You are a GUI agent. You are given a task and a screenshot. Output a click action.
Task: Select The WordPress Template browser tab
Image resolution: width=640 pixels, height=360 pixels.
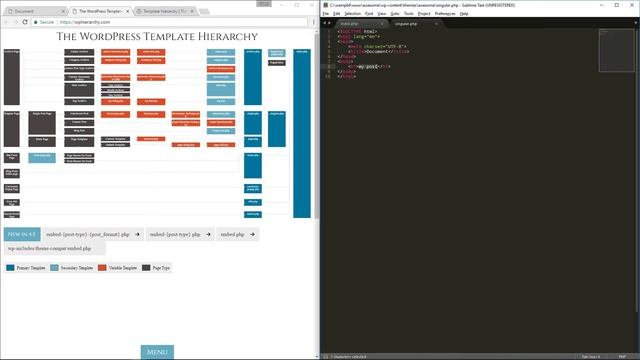point(100,11)
